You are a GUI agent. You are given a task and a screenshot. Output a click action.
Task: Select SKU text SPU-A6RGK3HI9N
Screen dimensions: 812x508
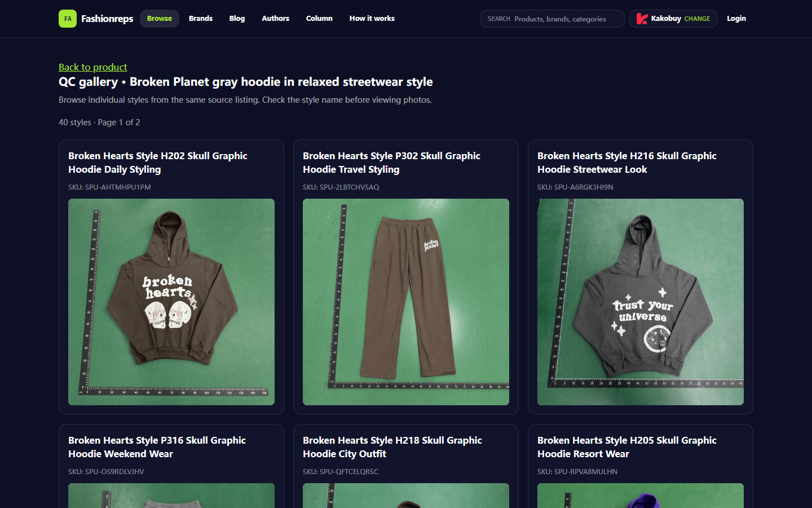pyautogui.click(x=584, y=187)
